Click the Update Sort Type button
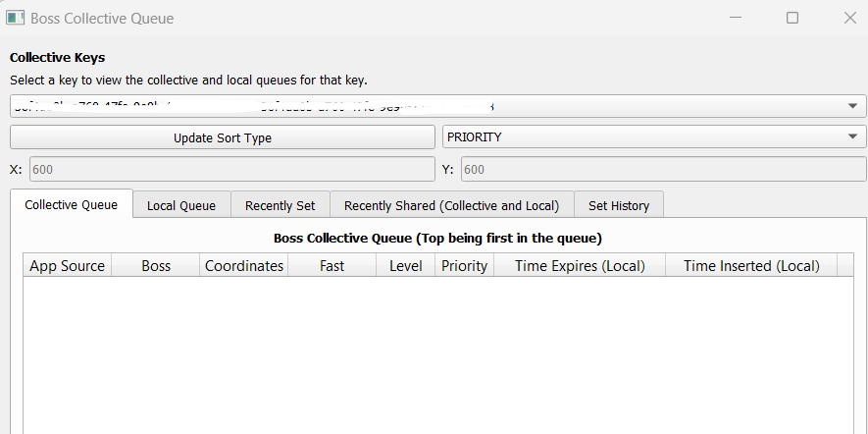Viewport: 868px width, 434px height. pos(222,137)
